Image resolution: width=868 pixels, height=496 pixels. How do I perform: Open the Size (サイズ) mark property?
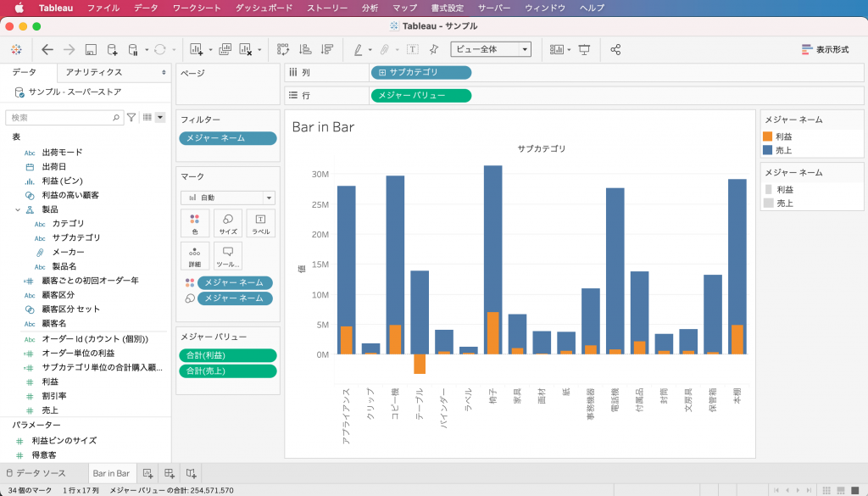pyautogui.click(x=228, y=224)
